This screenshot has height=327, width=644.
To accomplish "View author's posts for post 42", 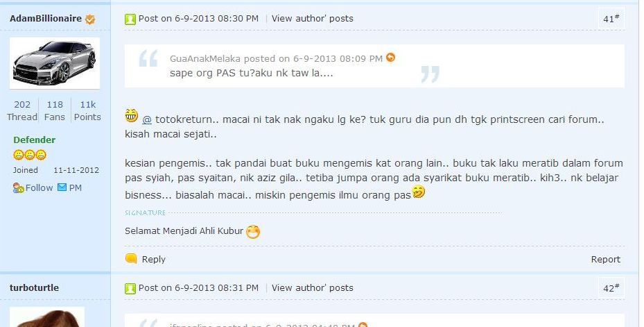I will coord(312,288).
